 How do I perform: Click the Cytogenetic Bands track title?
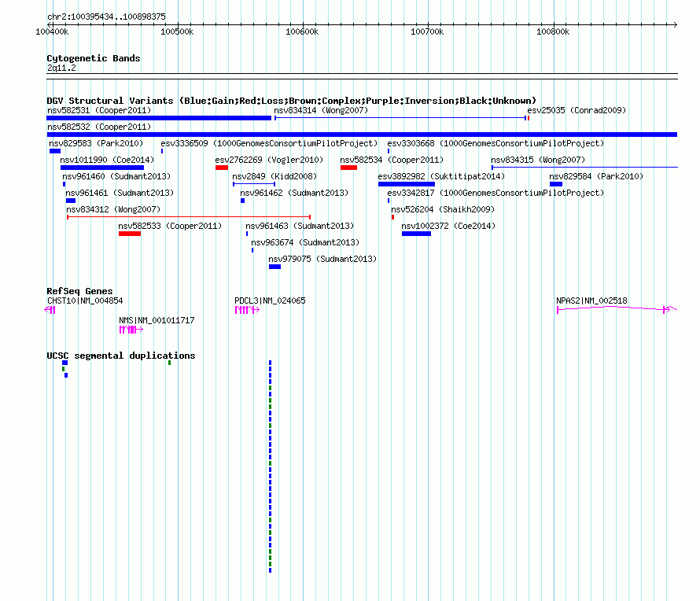[94, 58]
